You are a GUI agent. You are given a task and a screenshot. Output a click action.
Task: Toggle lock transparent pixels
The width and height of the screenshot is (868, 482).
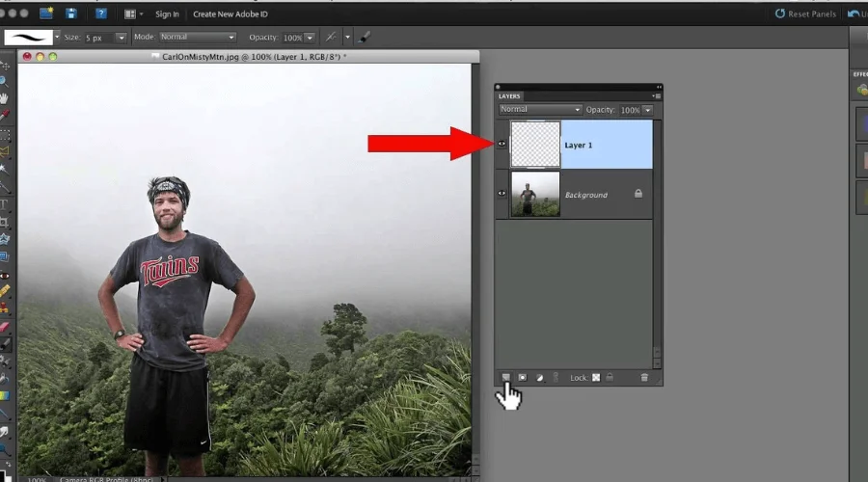596,378
